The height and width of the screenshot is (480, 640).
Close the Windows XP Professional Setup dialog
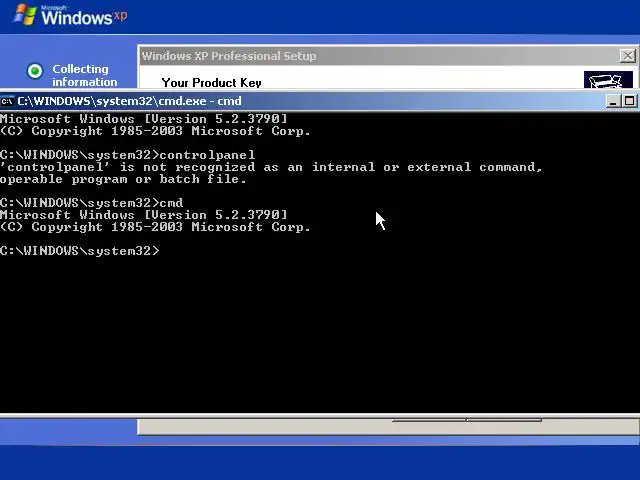point(628,56)
